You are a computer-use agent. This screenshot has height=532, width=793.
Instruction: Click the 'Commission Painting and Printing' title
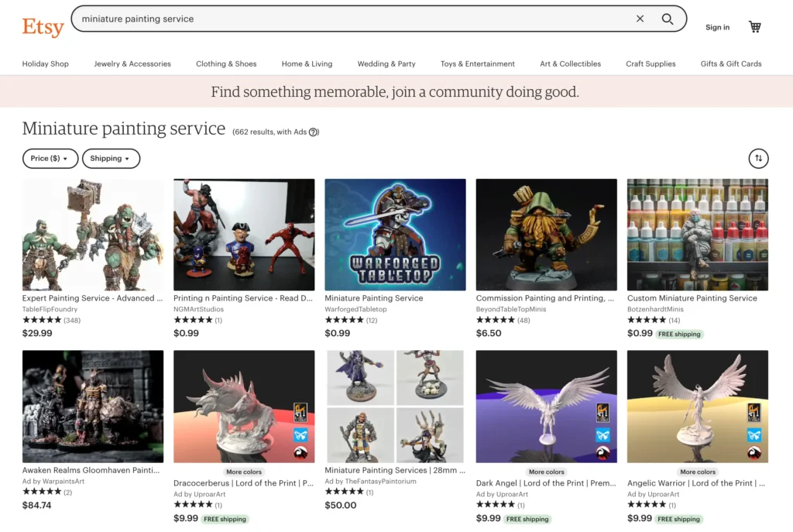[544, 298]
